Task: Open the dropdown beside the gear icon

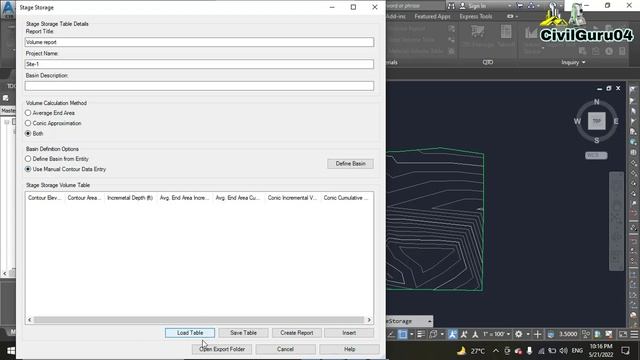Action: 528,334
